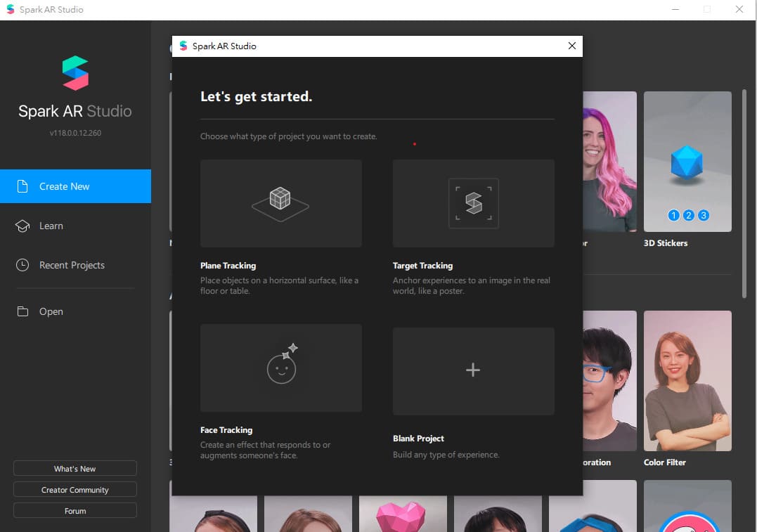757x532 pixels.
Task: Click 'Choose what type of project' text
Action: 289,136
